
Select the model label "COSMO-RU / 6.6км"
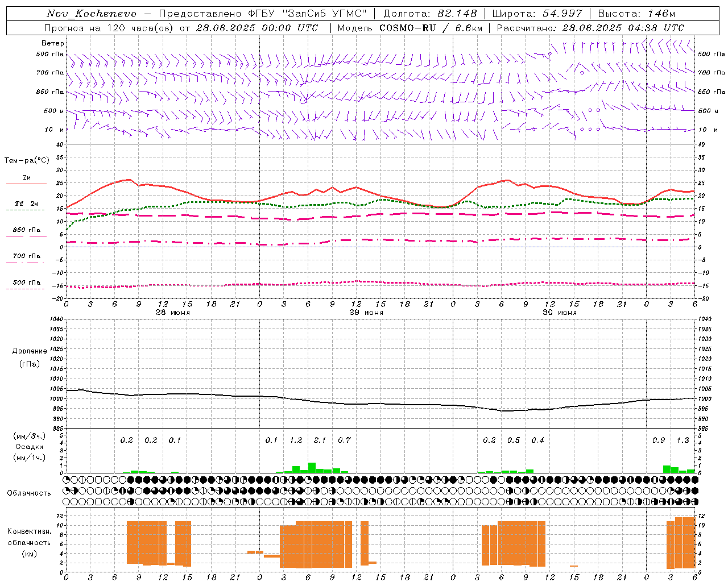[x=431, y=28]
